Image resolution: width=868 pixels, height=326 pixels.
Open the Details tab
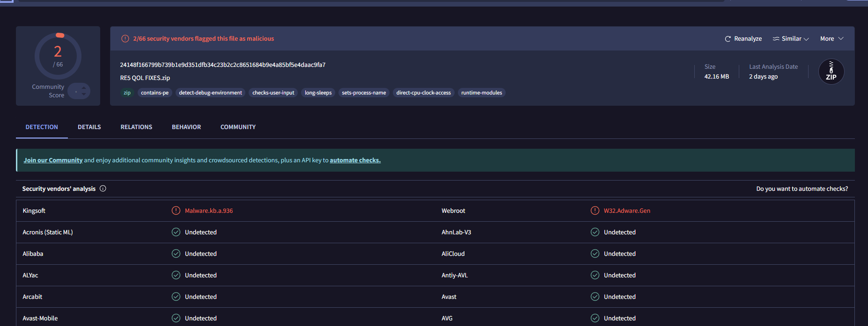(89, 127)
